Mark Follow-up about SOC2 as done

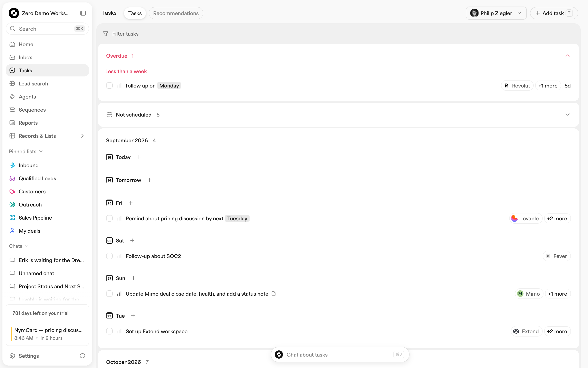[x=109, y=256]
